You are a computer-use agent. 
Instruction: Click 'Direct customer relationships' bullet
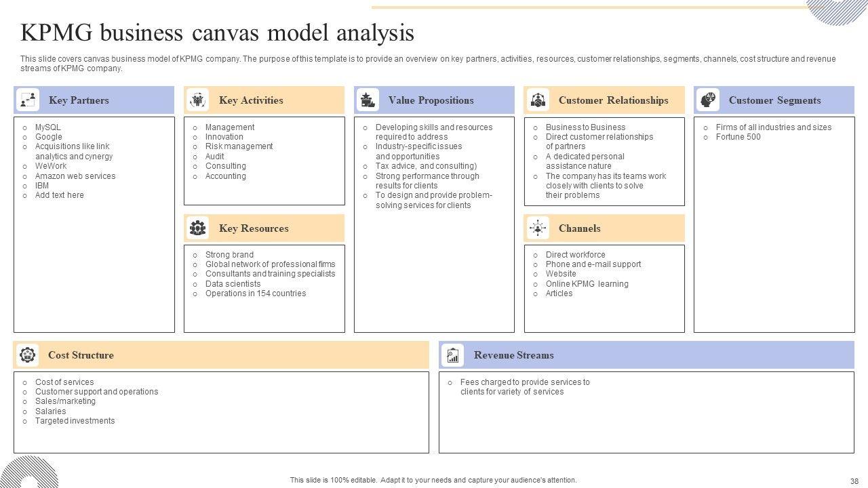(599, 142)
